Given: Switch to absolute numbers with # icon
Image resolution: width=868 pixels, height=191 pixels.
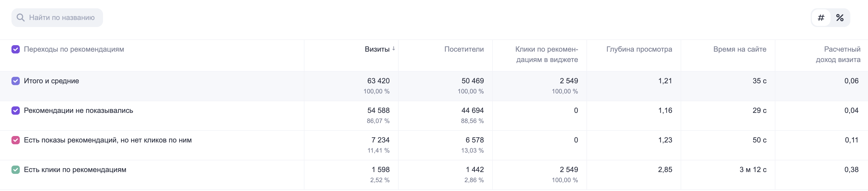Looking at the screenshot, I should coord(821,17).
